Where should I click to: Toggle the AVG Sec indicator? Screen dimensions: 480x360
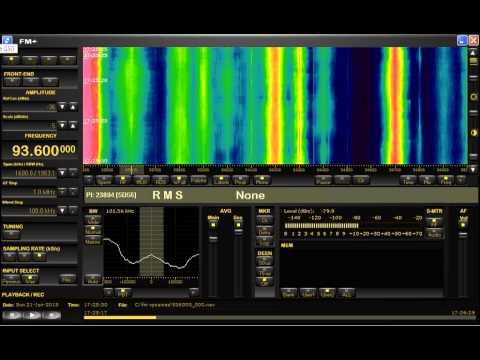click(238, 225)
